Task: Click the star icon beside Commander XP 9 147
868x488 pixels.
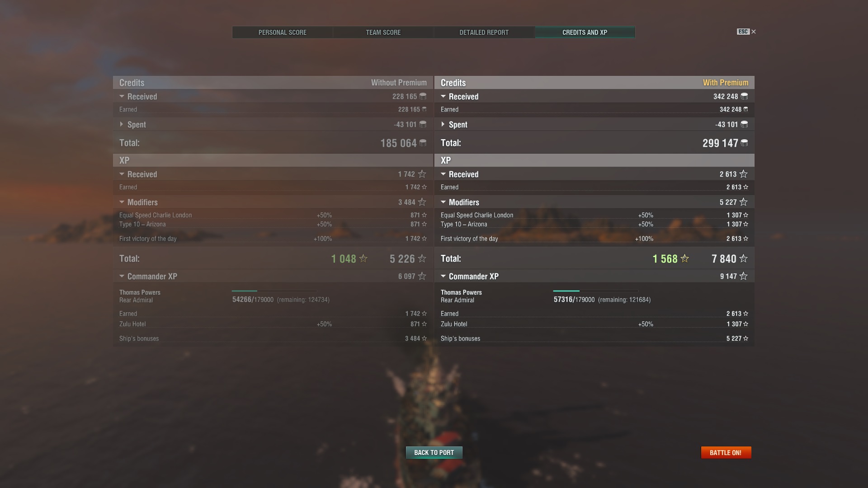Action: (x=744, y=276)
